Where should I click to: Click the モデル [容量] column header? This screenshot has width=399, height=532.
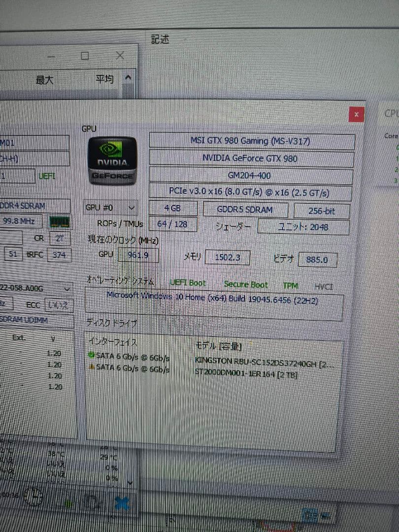coord(219,346)
